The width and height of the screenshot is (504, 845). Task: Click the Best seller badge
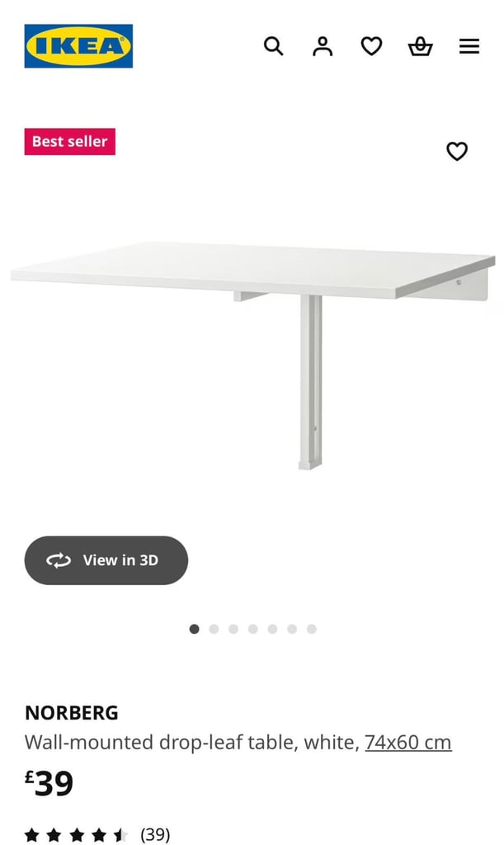tap(70, 141)
